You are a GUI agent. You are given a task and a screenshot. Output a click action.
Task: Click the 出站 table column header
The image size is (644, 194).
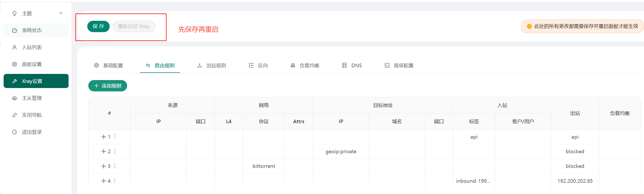pyautogui.click(x=575, y=113)
